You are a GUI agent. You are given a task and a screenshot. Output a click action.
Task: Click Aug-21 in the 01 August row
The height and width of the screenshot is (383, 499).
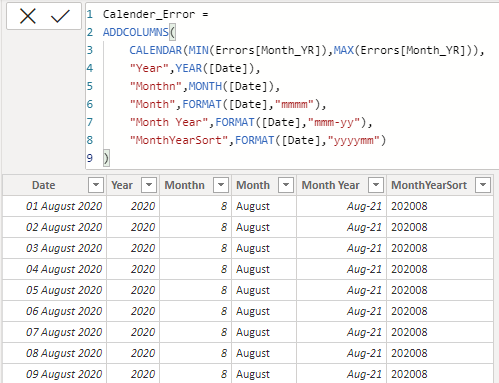[342, 206]
